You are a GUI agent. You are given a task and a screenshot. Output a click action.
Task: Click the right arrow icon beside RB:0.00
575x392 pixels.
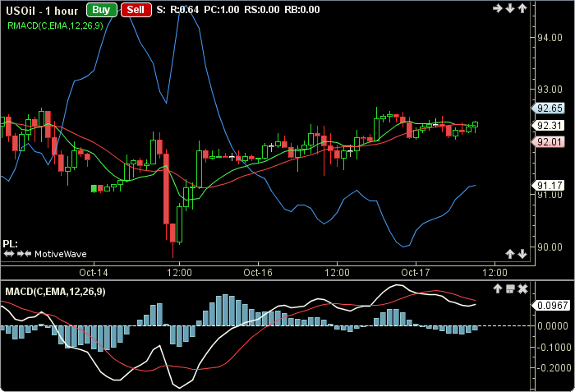(498, 8)
